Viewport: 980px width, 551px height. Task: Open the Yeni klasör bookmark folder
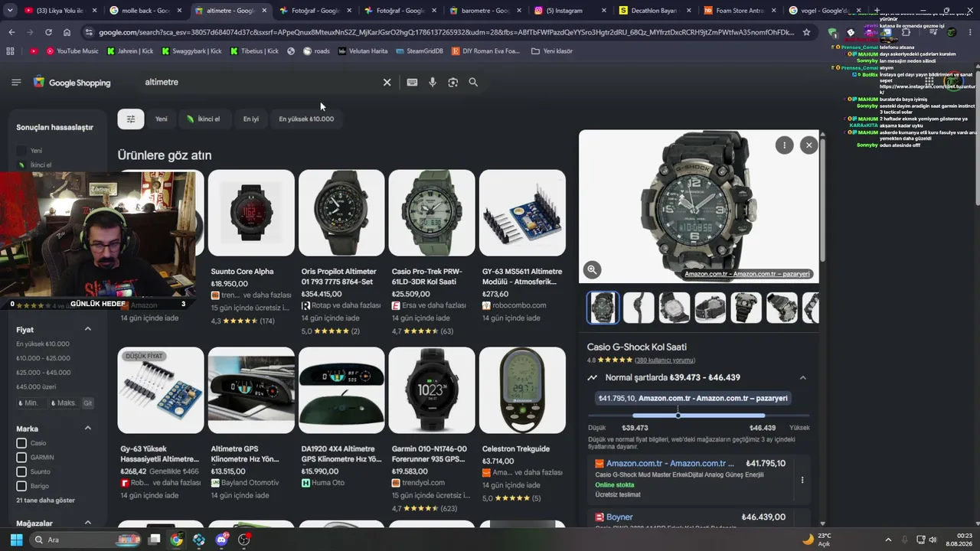(552, 51)
